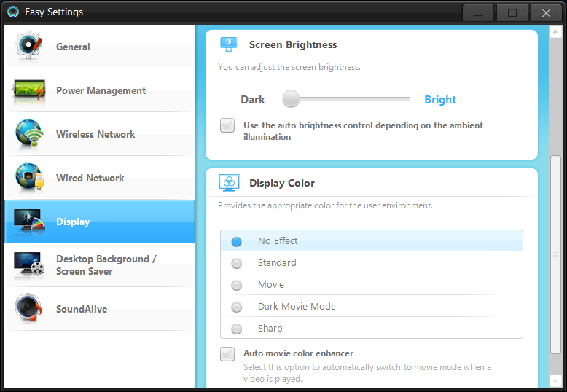Open the Power Management tab label
This screenshot has width=567, height=392.
[x=101, y=90]
